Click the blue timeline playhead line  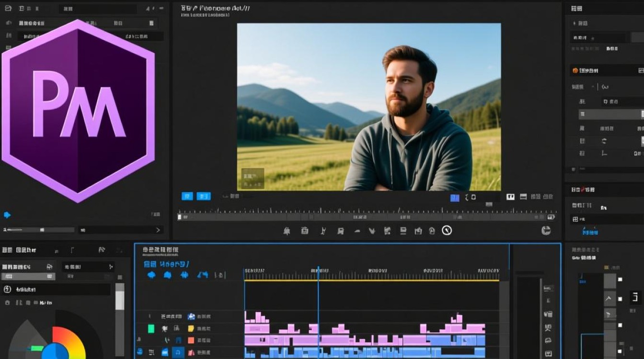(x=318, y=311)
